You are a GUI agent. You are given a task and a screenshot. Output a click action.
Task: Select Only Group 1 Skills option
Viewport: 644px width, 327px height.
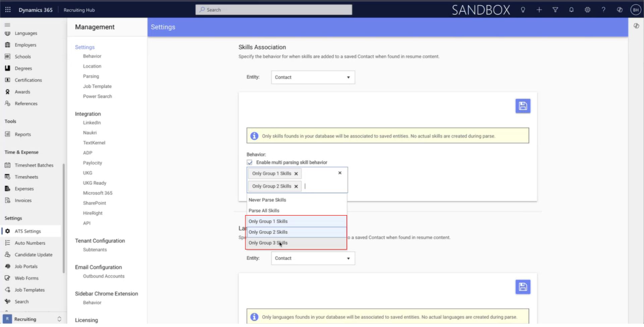click(x=297, y=221)
